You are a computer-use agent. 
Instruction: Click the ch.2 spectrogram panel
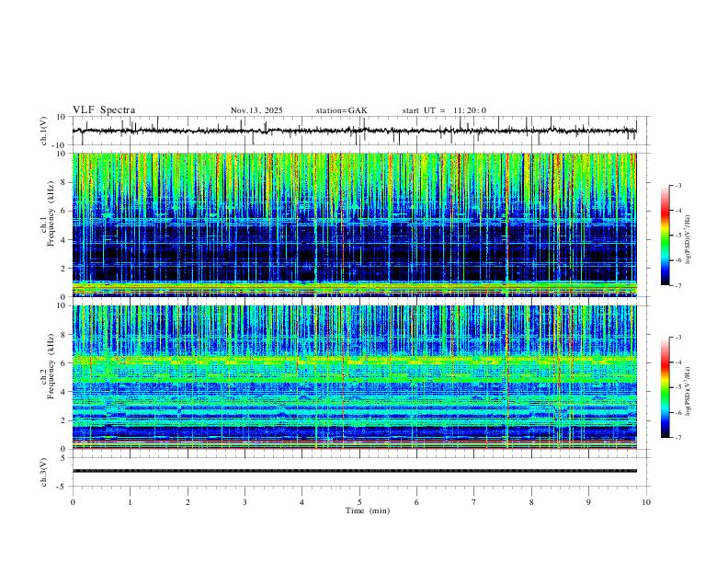(359, 377)
